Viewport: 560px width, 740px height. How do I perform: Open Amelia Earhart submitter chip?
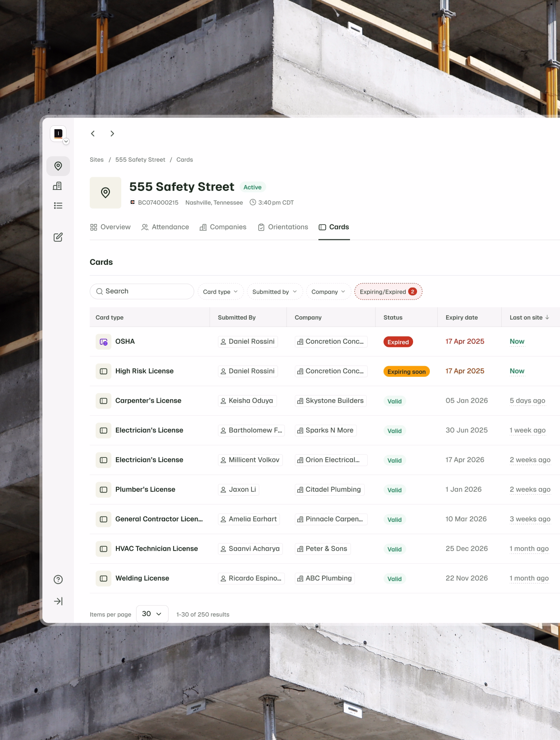(x=249, y=519)
